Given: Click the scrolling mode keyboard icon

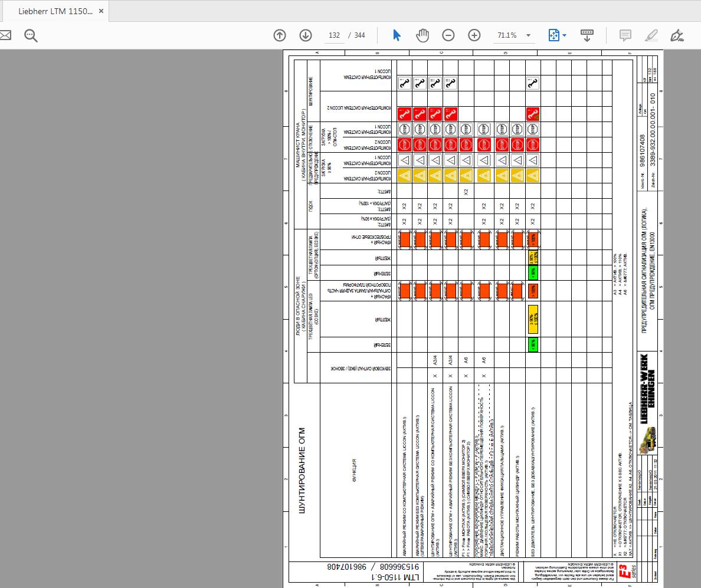Looking at the screenshot, I should pos(587,35).
